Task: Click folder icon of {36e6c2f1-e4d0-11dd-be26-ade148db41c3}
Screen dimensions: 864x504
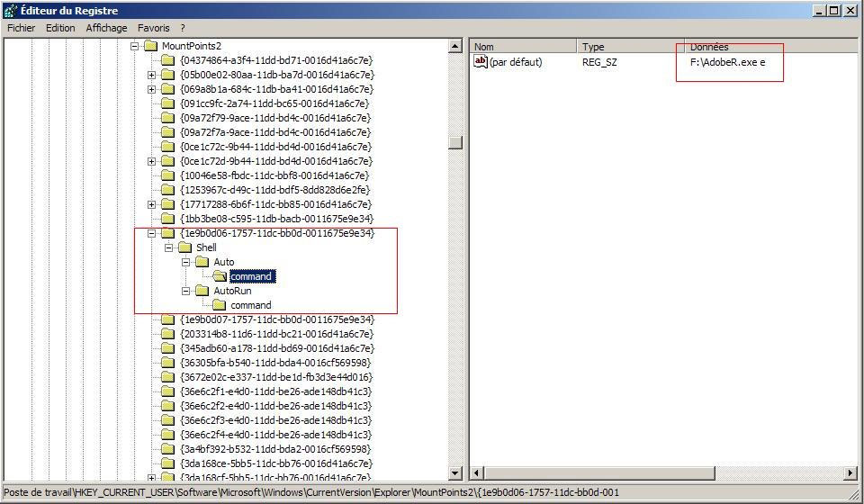Action: click(x=168, y=391)
